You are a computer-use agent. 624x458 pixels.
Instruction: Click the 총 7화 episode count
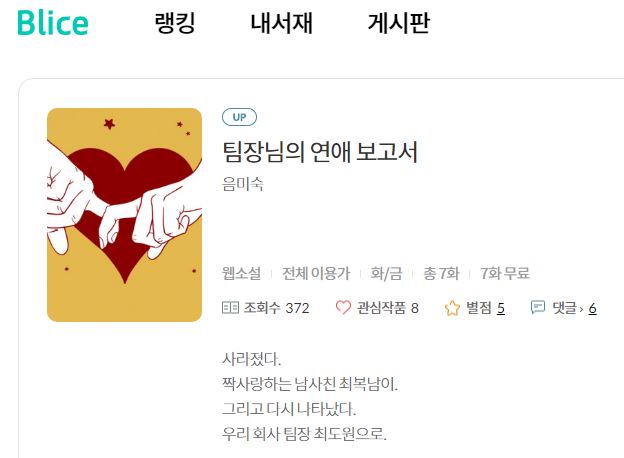pos(441,273)
